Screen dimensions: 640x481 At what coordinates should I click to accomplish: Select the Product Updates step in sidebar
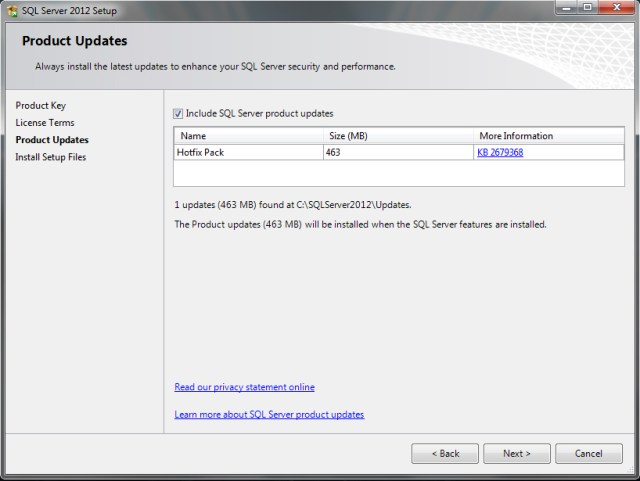(x=52, y=140)
